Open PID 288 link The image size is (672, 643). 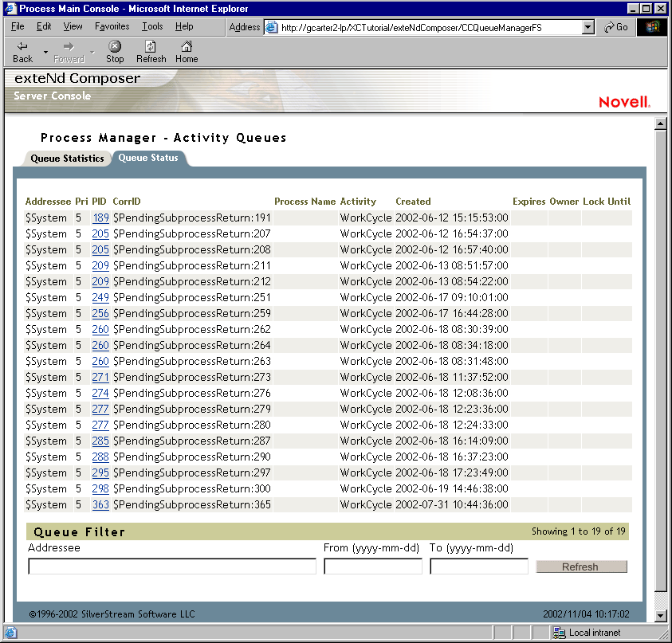click(100, 457)
